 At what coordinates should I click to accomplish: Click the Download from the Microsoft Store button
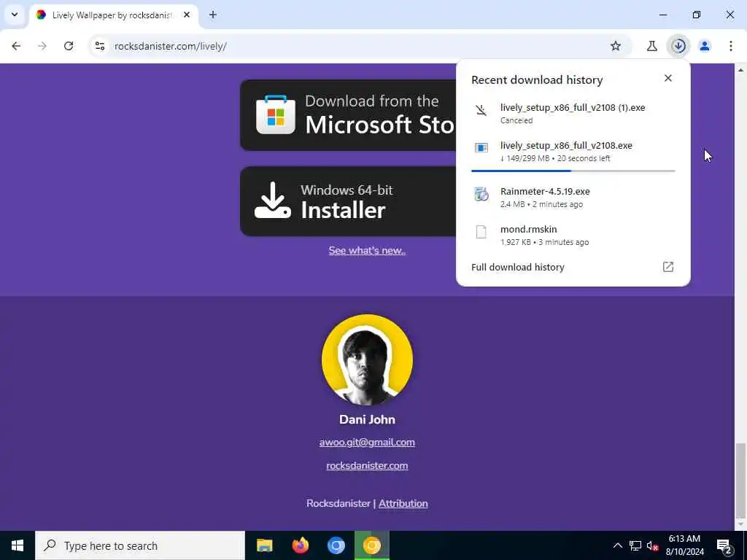[348, 115]
